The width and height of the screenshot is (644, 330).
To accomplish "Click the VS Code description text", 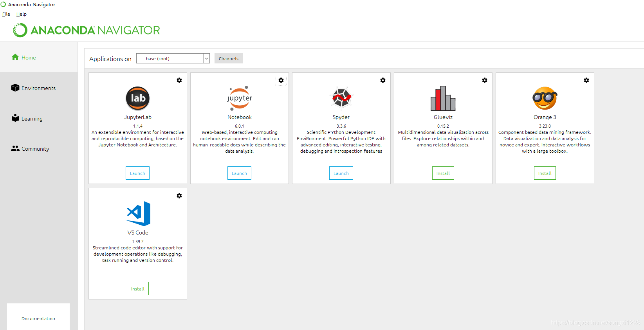I will (x=138, y=254).
